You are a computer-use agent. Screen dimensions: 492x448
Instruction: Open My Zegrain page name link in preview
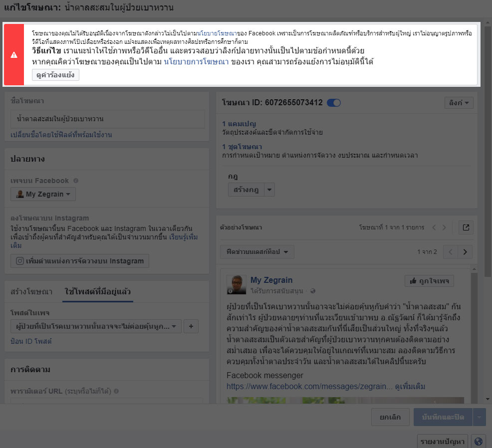[271, 280]
